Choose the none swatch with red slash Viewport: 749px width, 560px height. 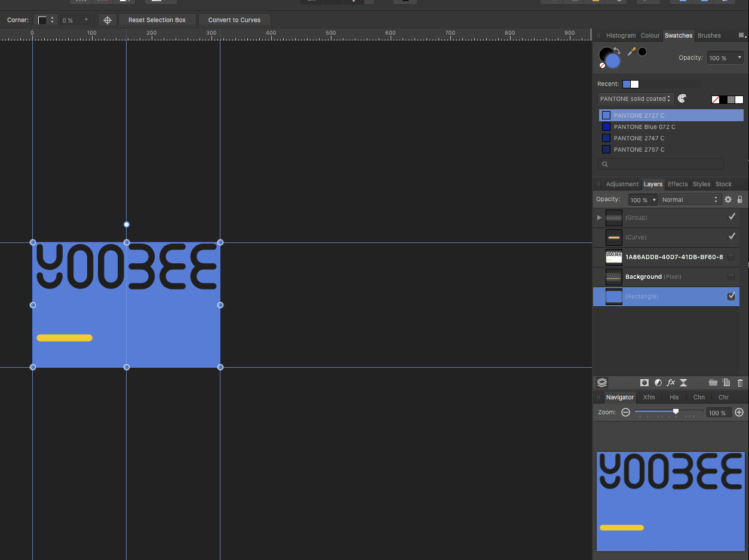716,100
